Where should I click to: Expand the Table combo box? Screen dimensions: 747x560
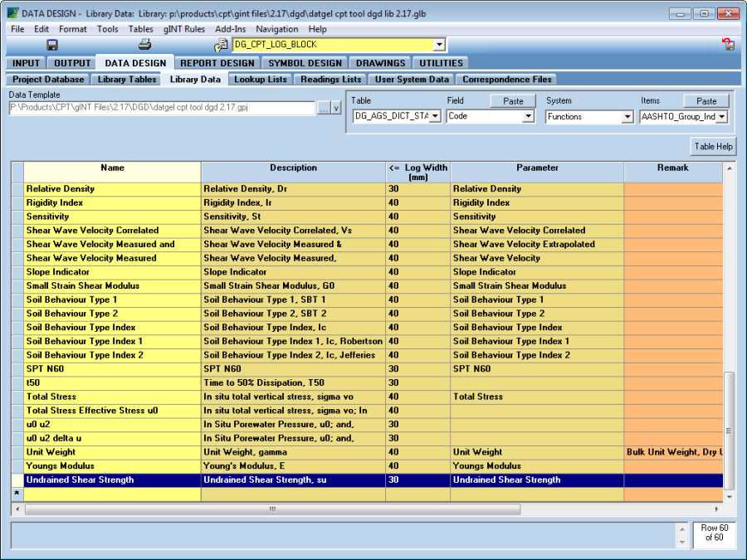click(435, 117)
